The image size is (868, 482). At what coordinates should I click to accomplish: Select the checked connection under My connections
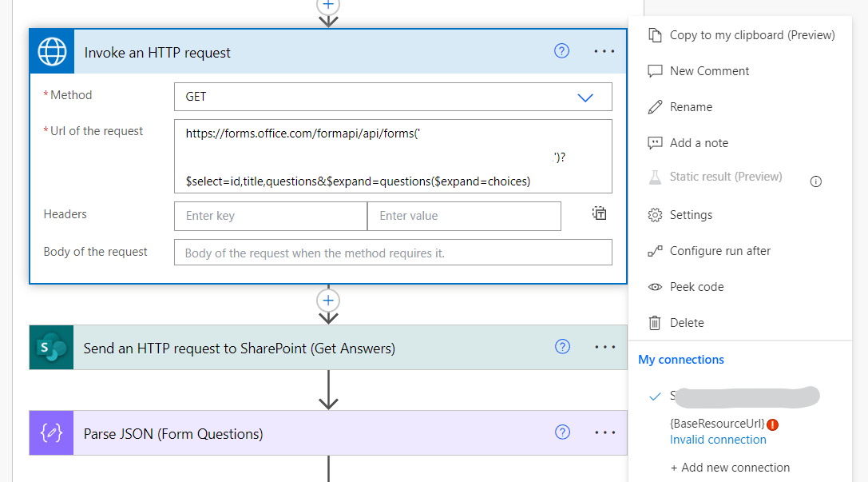[735, 396]
